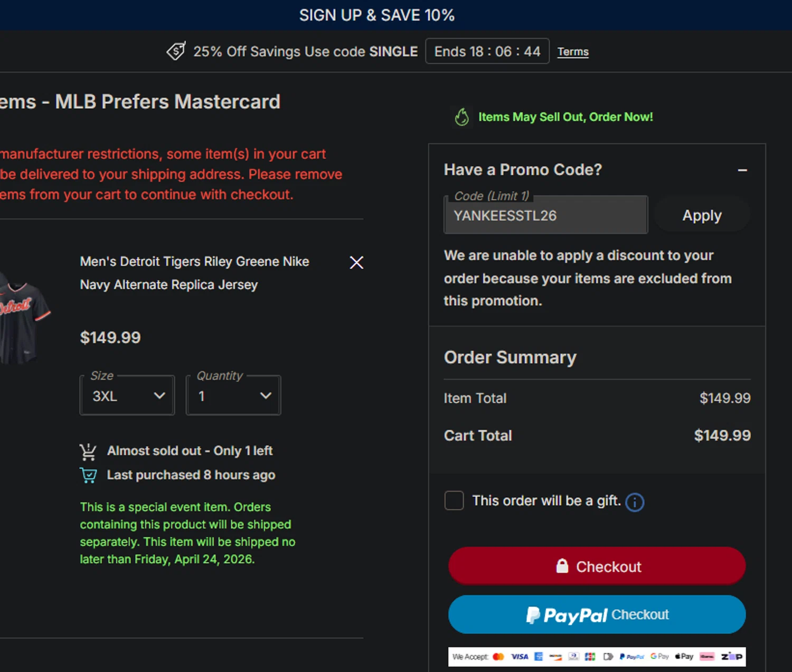
Task: Click the American Express logo in We Accept
Action: (x=539, y=657)
